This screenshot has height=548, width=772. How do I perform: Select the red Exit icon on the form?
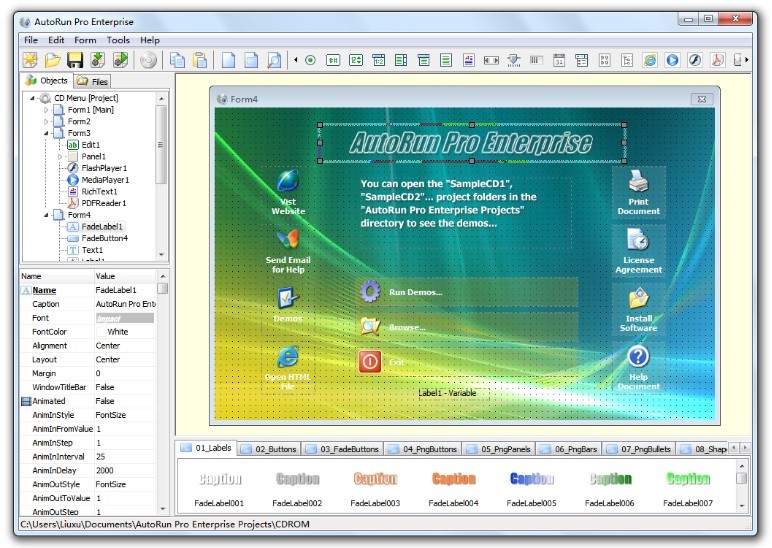point(370,361)
